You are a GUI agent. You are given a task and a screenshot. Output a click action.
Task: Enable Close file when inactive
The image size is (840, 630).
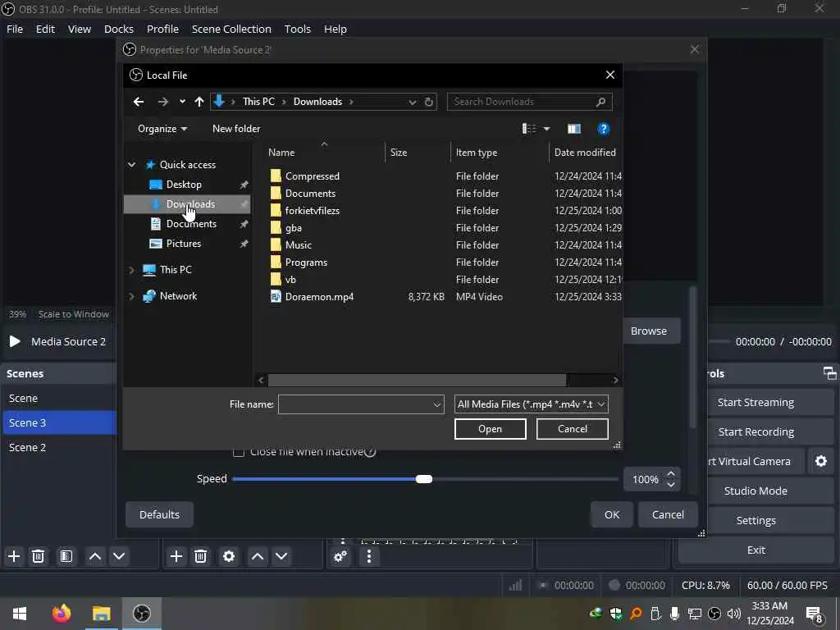pyautogui.click(x=239, y=452)
